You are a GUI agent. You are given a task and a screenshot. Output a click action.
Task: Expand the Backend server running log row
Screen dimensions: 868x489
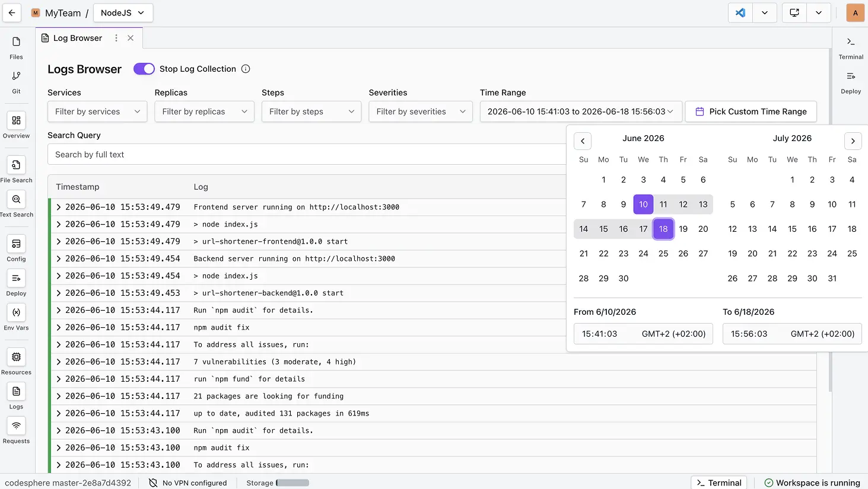click(x=59, y=258)
